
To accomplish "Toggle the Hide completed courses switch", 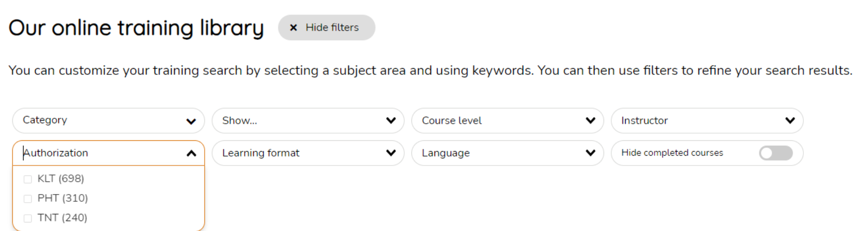I will point(776,153).
